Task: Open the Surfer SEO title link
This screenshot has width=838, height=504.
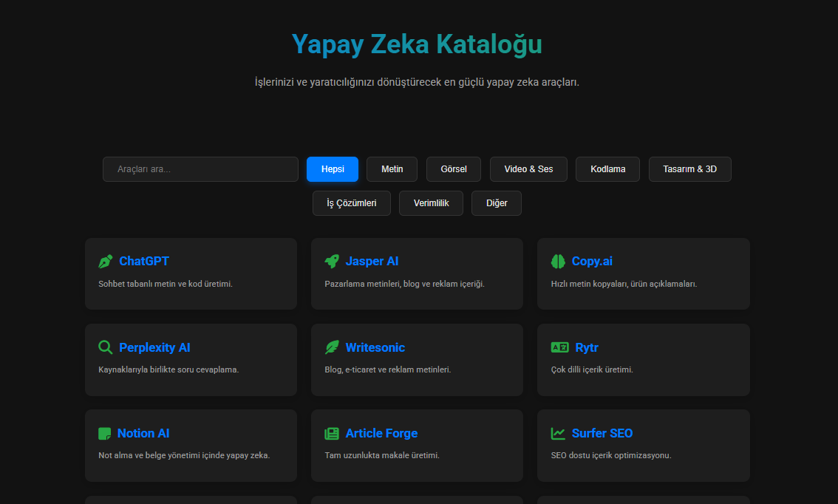Action: pyautogui.click(x=602, y=434)
